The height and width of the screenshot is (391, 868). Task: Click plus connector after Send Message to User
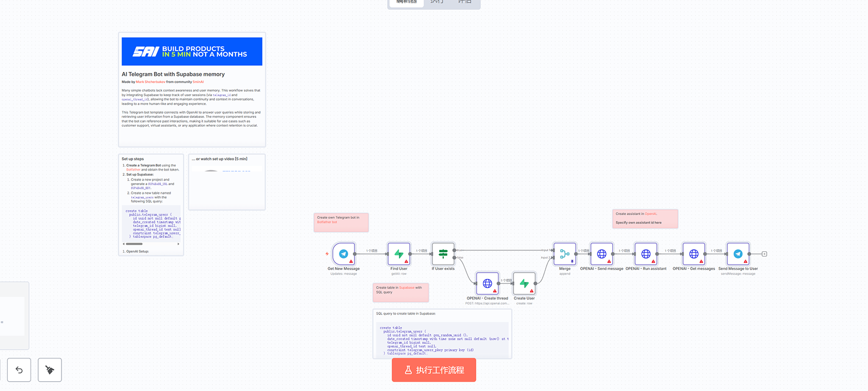pos(764,254)
